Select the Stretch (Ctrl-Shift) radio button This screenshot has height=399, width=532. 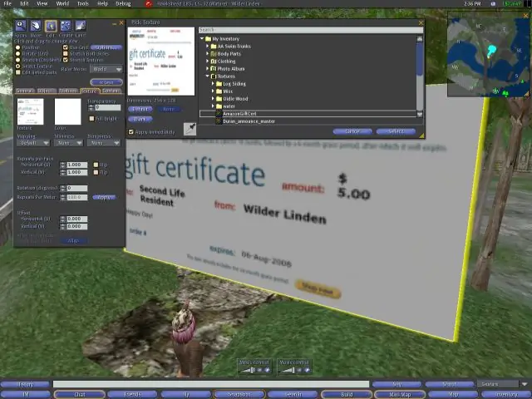tap(18, 60)
